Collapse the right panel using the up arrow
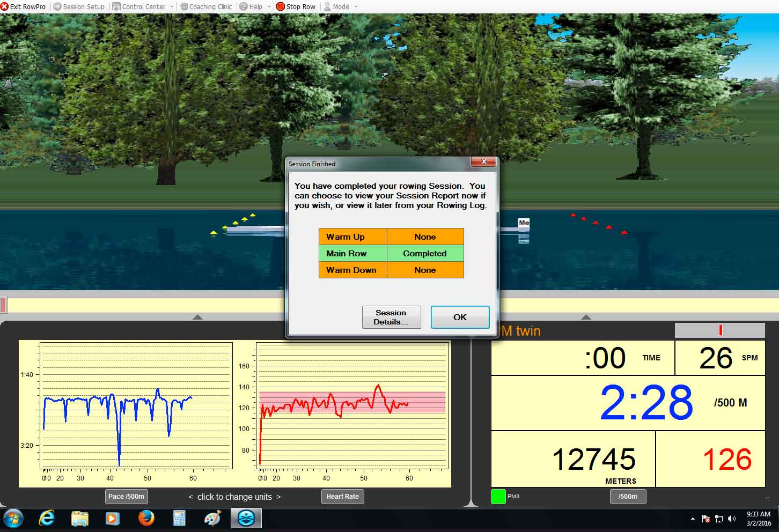 click(x=586, y=317)
